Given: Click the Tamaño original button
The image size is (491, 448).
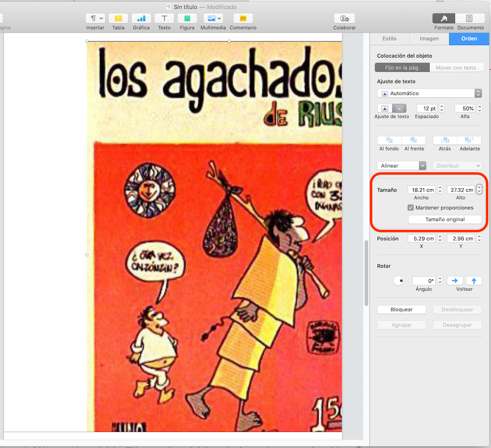Looking at the screenshot, I should point(445,219).
